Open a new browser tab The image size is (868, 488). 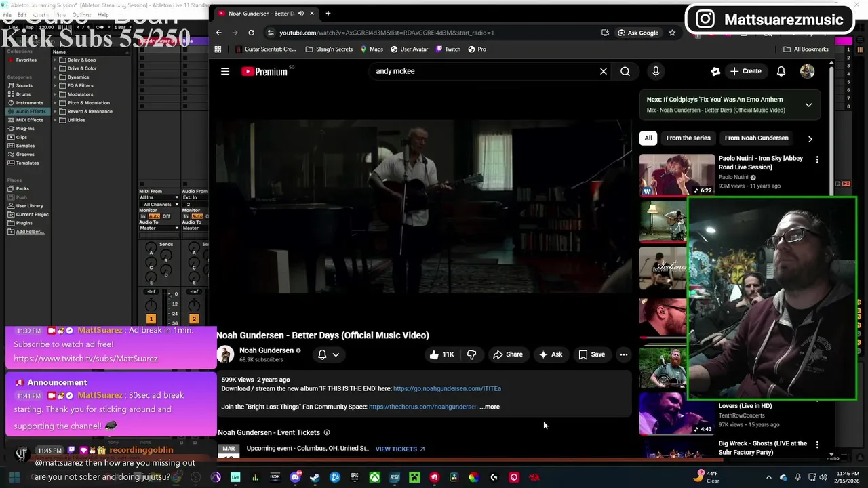point(328,13)
